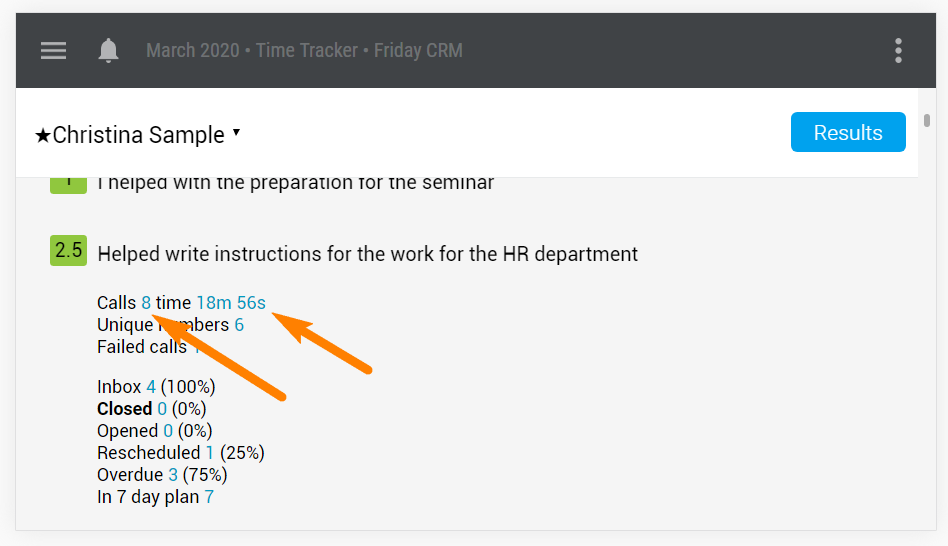The height and width of the screenshot is (546, 948).
Task: Click the In 7 day plan 7 link
Action: (x=209, y=496)
